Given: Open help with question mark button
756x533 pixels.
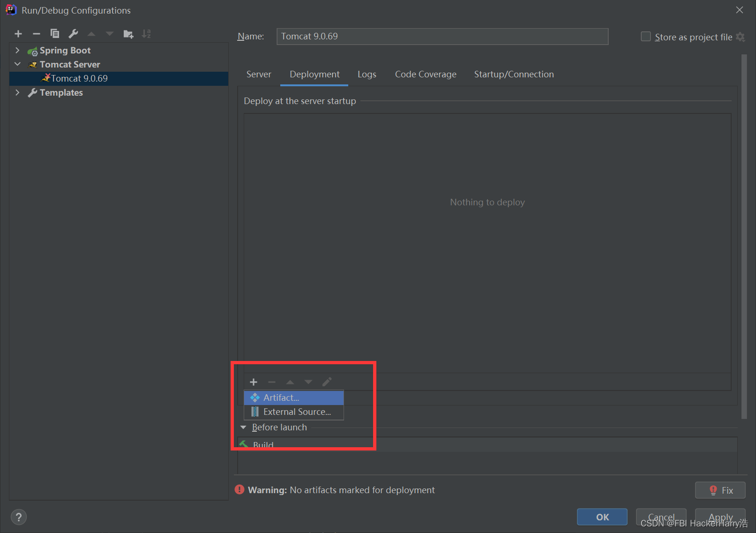Looking at the screenshot, I should pos(18,517).
